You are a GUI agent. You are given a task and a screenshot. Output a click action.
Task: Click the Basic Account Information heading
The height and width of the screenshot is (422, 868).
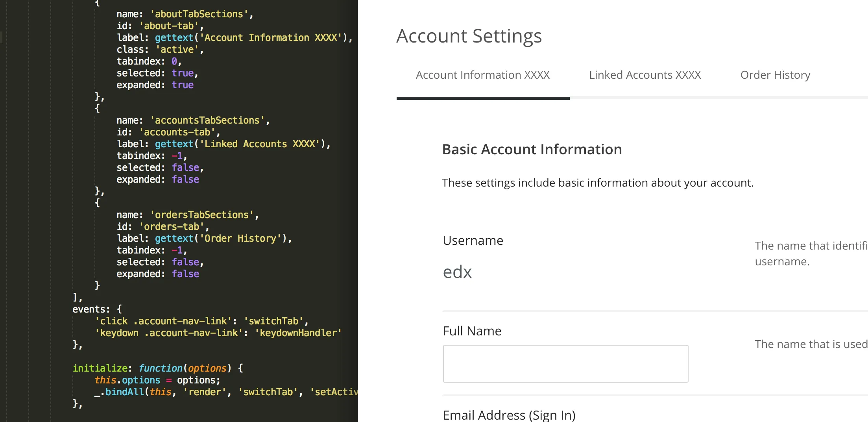point(532,150)
